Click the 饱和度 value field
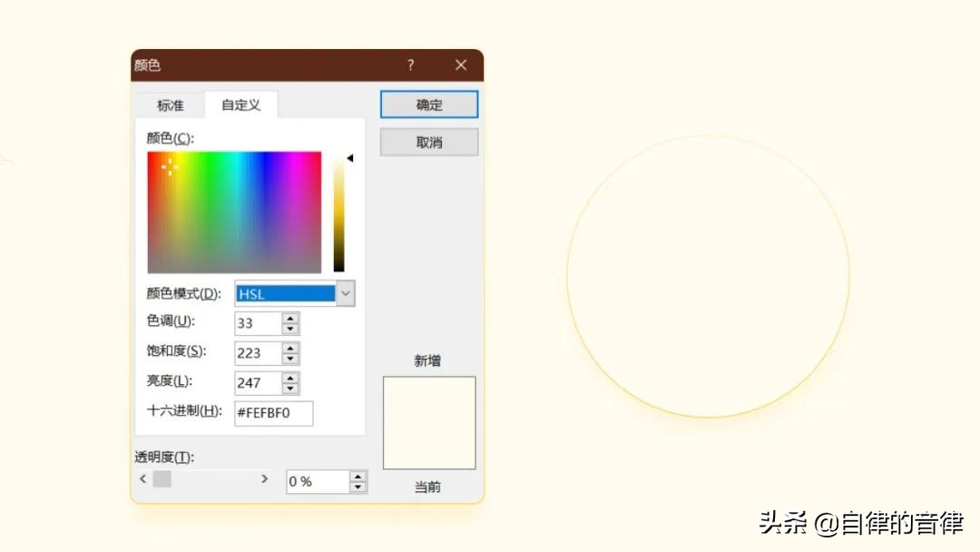Image resolution: width=980 pixels, height=552 pixels. click(x=258, y=353)
